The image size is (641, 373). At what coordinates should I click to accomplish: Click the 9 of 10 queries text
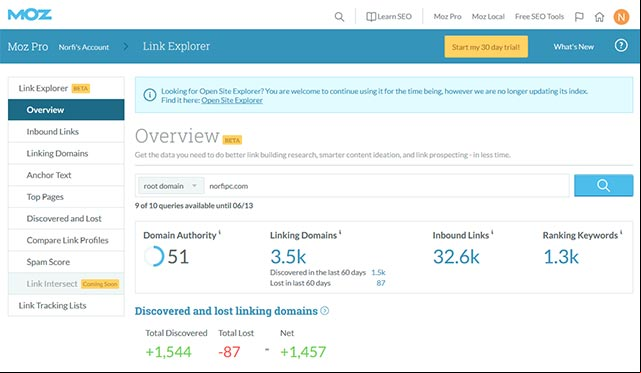(194, 205)
